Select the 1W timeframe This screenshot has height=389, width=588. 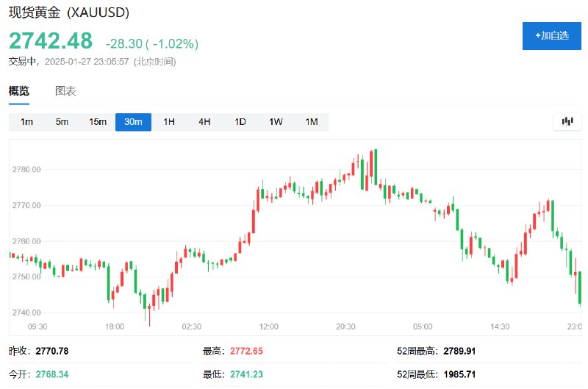(276, 122)
